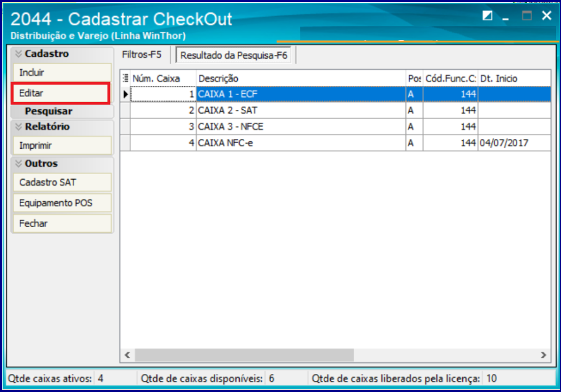Open Equipamento POS
This screenshot has width=561, height=392.
pos(61,203)
